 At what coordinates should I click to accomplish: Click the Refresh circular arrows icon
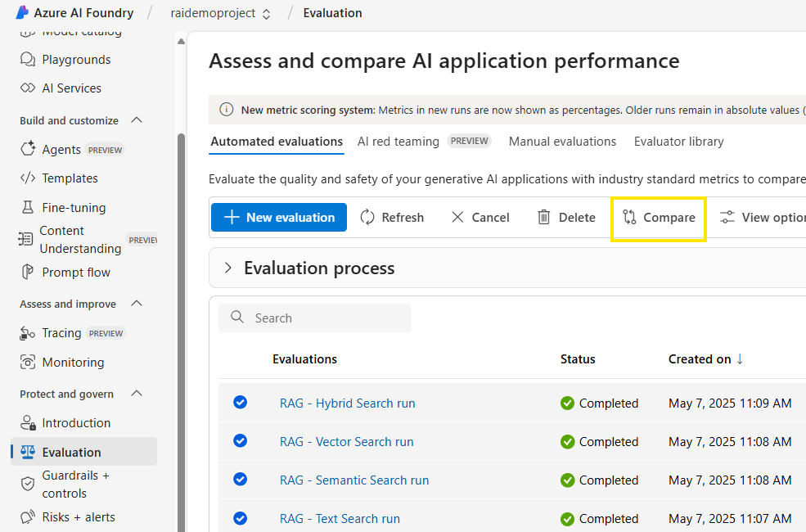[367, 217]
